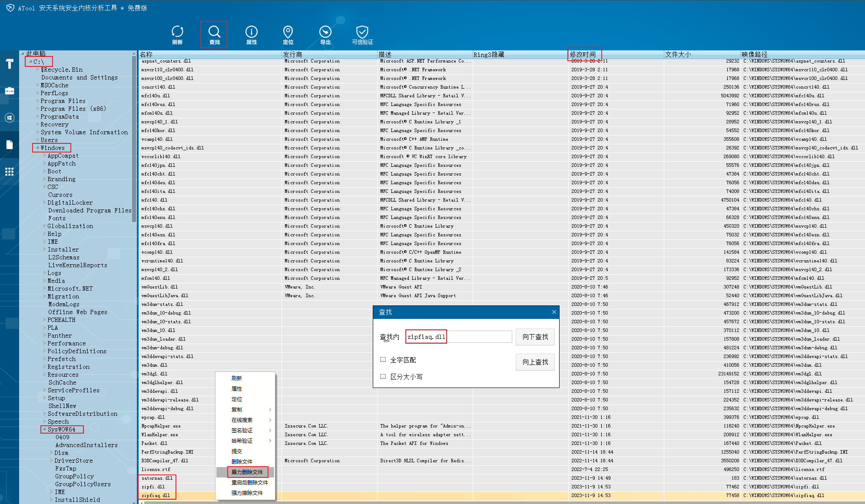The height and width of the screenshot is (504, 865).
Task: Click the Export (导出) toolbar icon
Action: [325, 32]
